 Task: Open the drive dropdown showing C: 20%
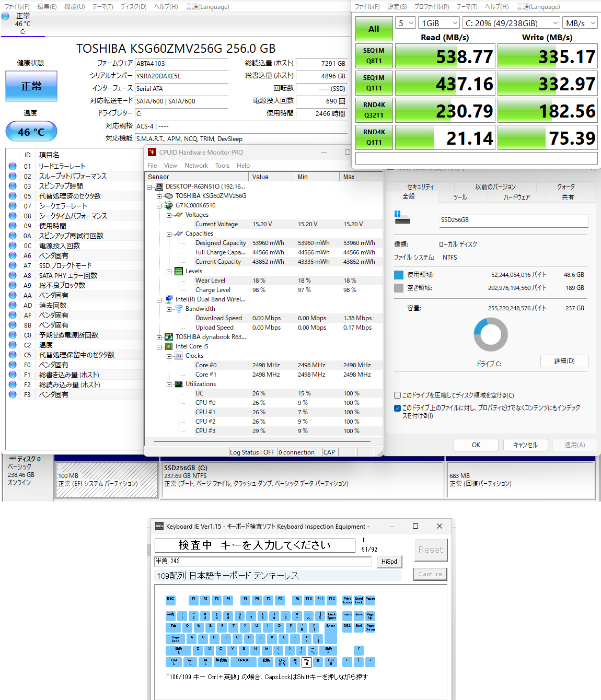[x=512, y=23]
